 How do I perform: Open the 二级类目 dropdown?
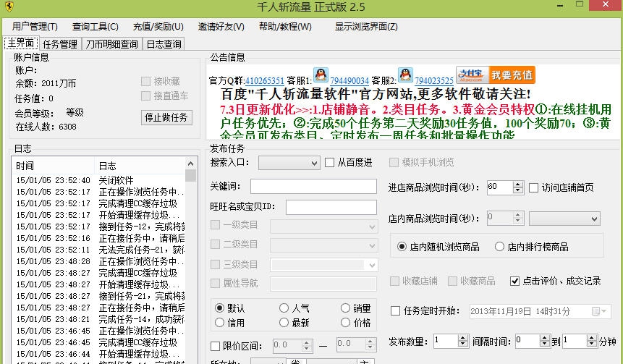[323, 245]
